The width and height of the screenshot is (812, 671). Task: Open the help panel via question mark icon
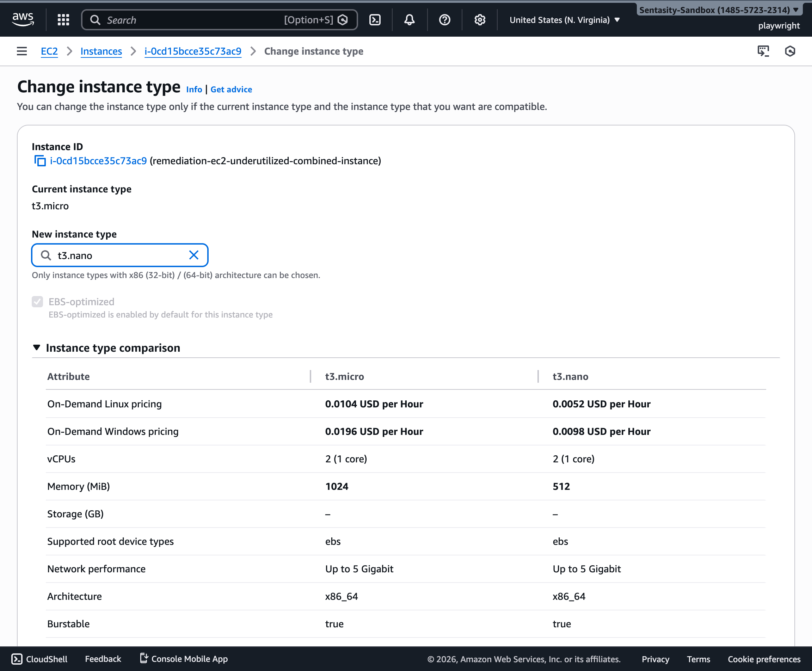pyautogui.click(x=444, y=19)
